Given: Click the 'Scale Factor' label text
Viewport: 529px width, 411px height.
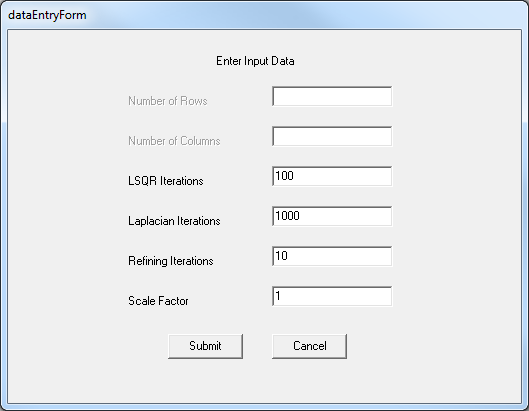Looking at the screenshot, I should tap(158, 301).
